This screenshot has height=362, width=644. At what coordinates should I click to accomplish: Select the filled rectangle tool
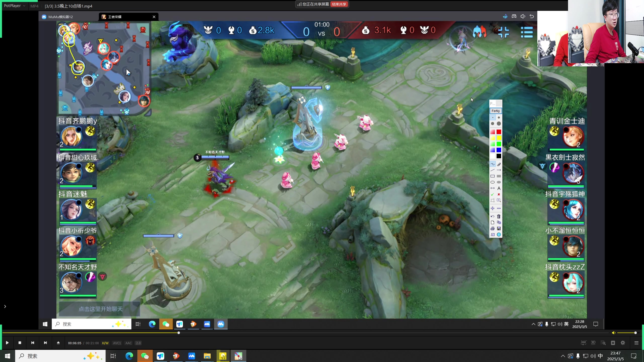tap(499, 176)
